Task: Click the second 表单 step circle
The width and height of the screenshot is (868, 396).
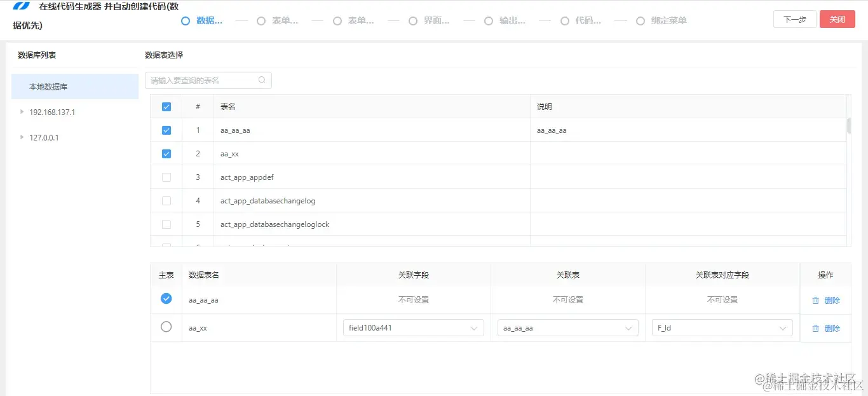Action: point(337,20)
